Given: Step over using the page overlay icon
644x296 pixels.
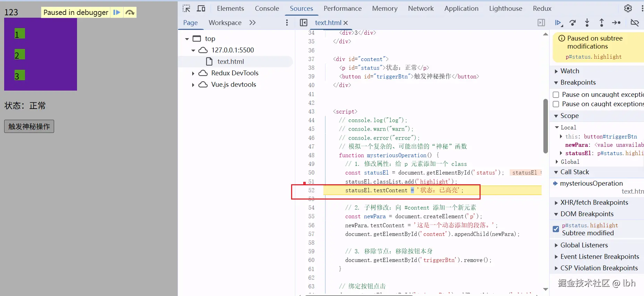Looking at the screenshot, I should point(130,12).
